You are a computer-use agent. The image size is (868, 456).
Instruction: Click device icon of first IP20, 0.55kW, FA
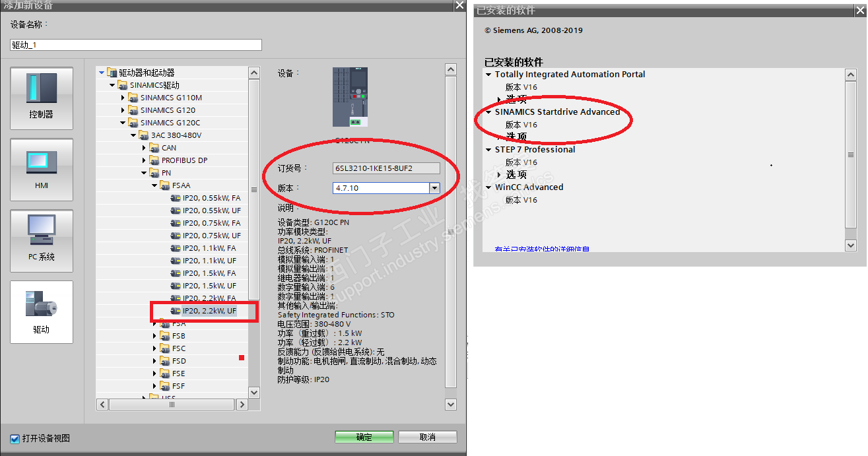tap(176, 198)
